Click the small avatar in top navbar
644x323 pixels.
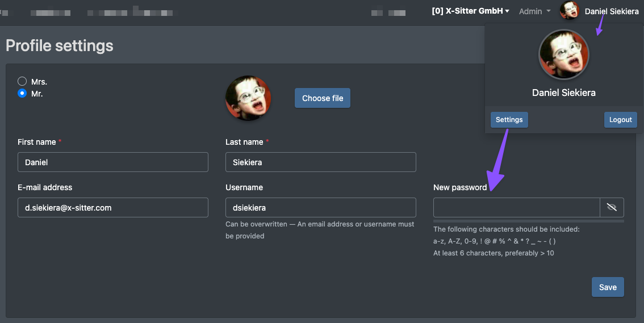point(569,11)
